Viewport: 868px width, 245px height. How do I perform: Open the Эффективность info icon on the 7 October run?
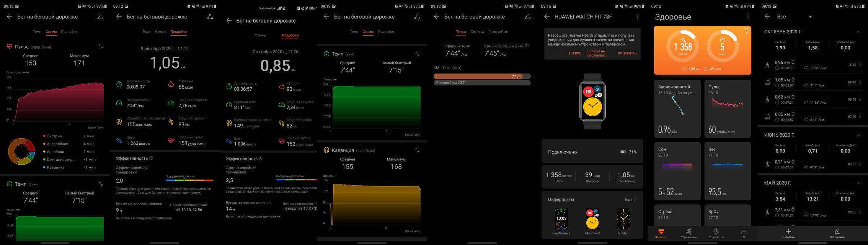(261, 158)
